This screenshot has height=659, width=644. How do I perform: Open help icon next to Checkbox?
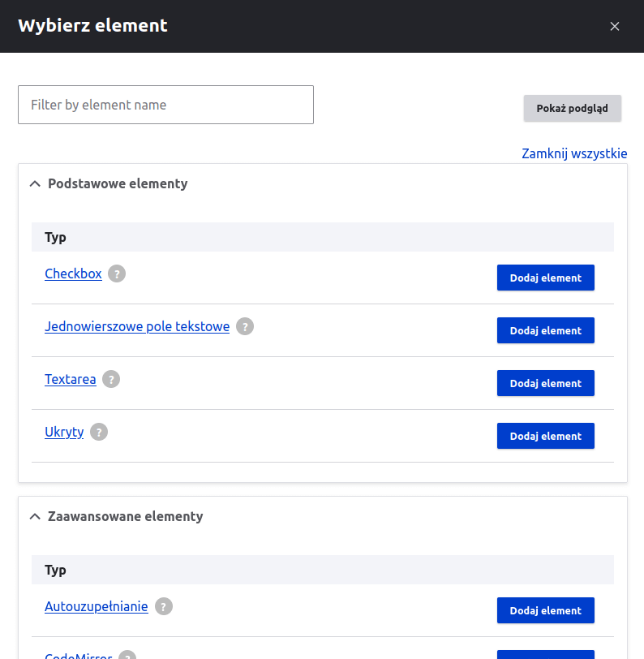(x=116, y=274)
